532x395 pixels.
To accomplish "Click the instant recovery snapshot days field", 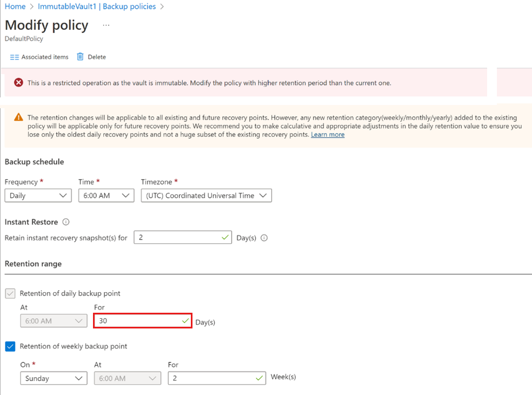I will 178,238.
